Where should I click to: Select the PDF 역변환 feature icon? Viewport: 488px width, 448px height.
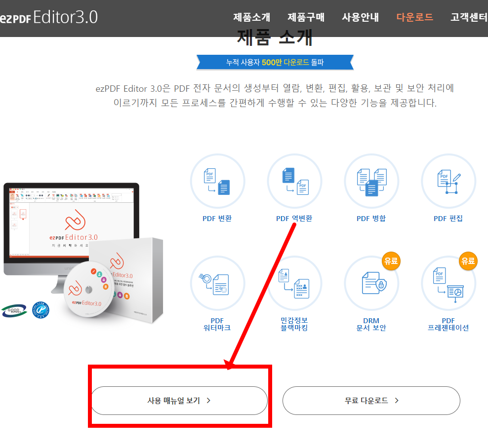point(294,181)
